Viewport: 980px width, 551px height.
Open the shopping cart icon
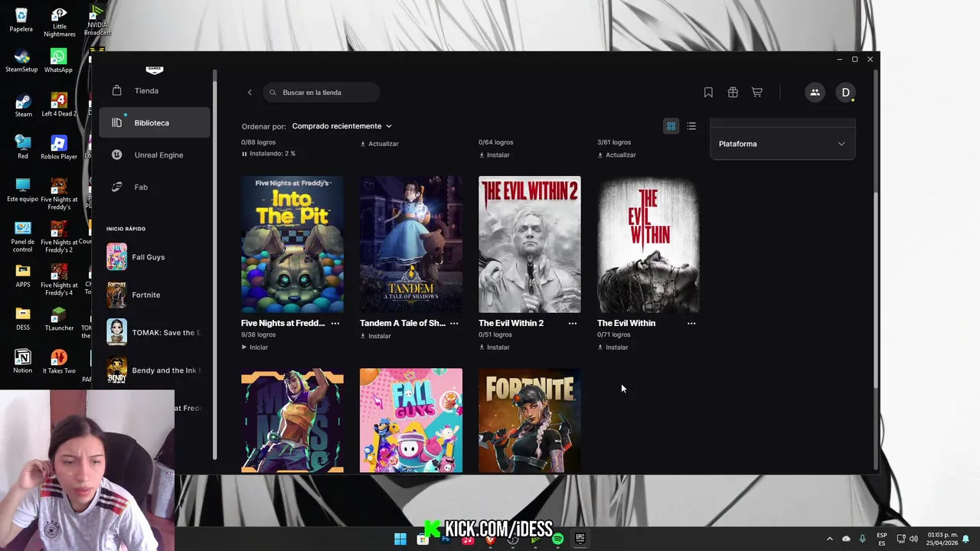pyautogui.click(x=756, y=93)
